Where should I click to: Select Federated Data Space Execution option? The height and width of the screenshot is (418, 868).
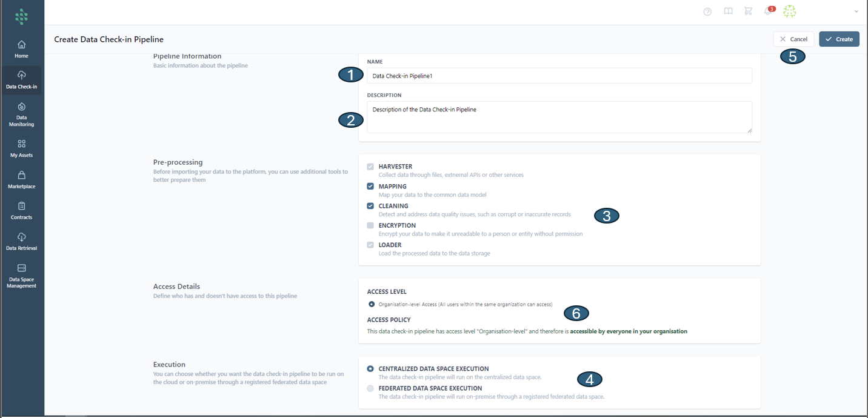tap(370, 388)
